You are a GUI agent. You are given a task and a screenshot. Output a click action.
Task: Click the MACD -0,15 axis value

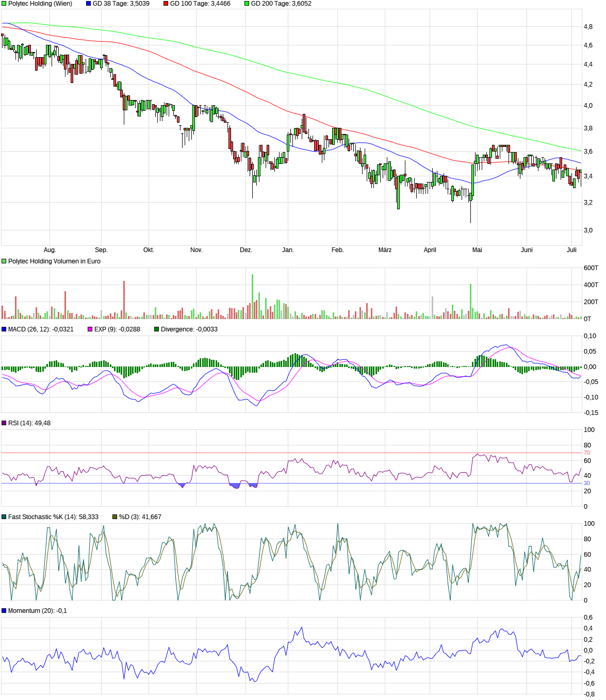tap(591, 413)
